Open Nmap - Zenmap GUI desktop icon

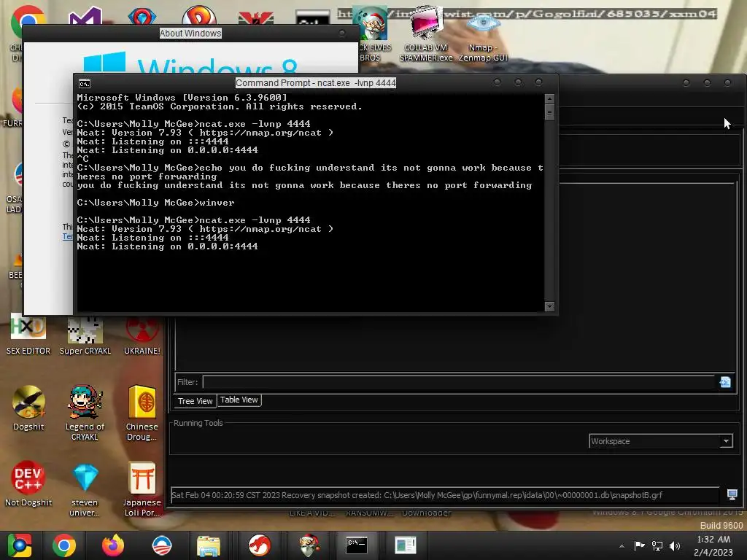[483, 38]
